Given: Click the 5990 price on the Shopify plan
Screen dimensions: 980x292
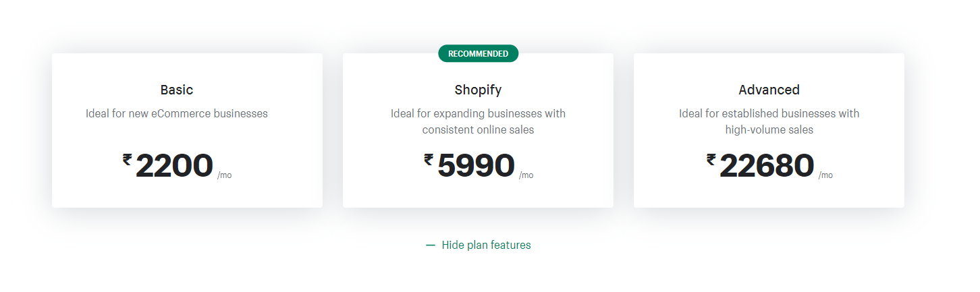Looking at the screenshot, I should click(x=476, y=166).
